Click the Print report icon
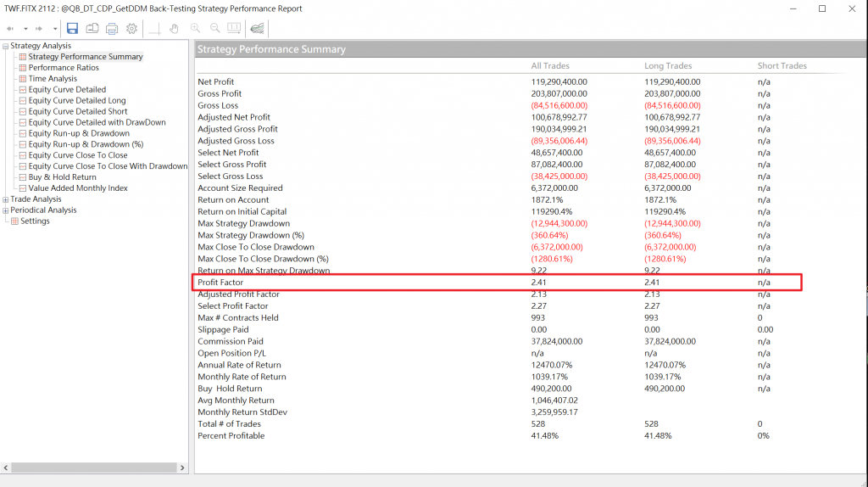868x487 pixels. [112, 29]
